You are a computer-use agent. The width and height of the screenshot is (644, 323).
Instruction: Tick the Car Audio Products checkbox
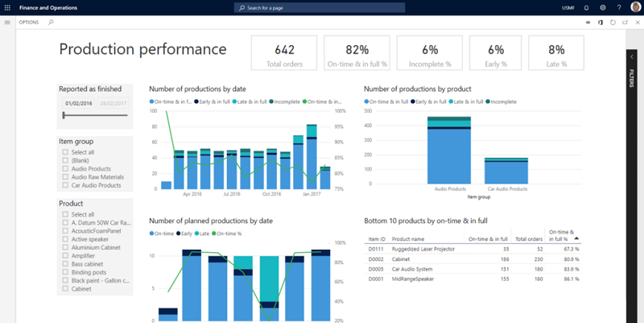(x=64, y=185)
